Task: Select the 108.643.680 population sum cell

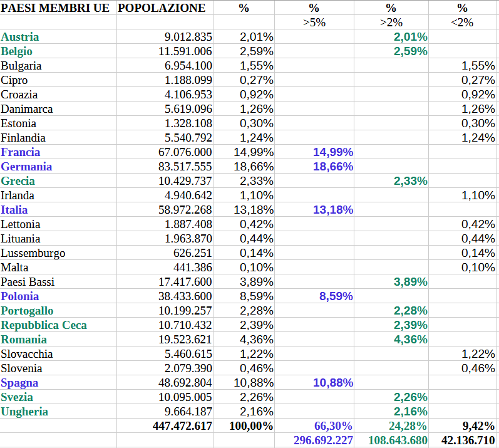Action: (398, 440)
